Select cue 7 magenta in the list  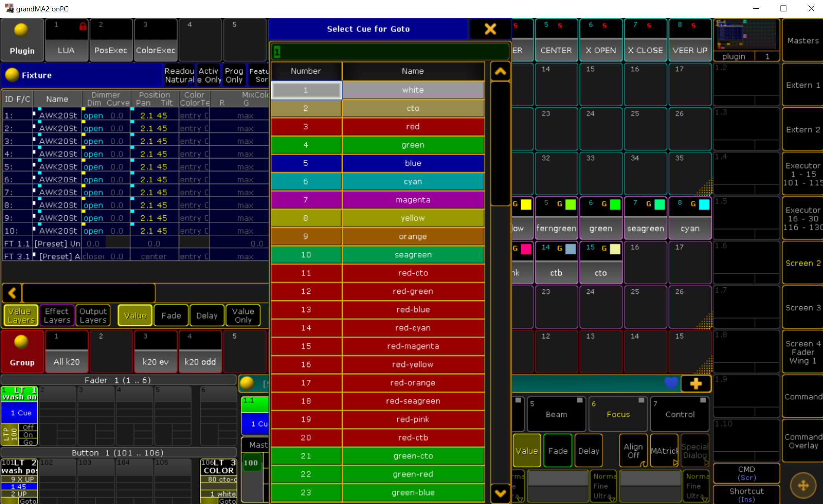coord(378,200)
